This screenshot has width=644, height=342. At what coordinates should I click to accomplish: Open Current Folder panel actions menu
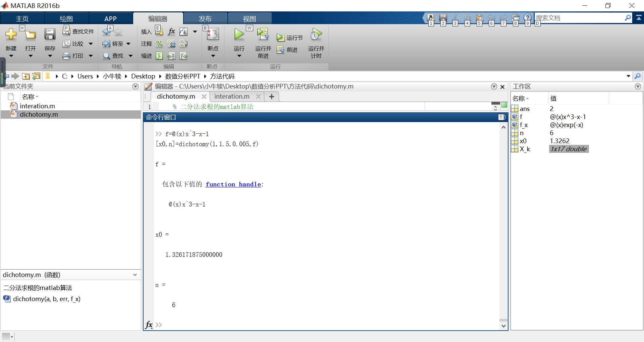click(x=136, y=87)
